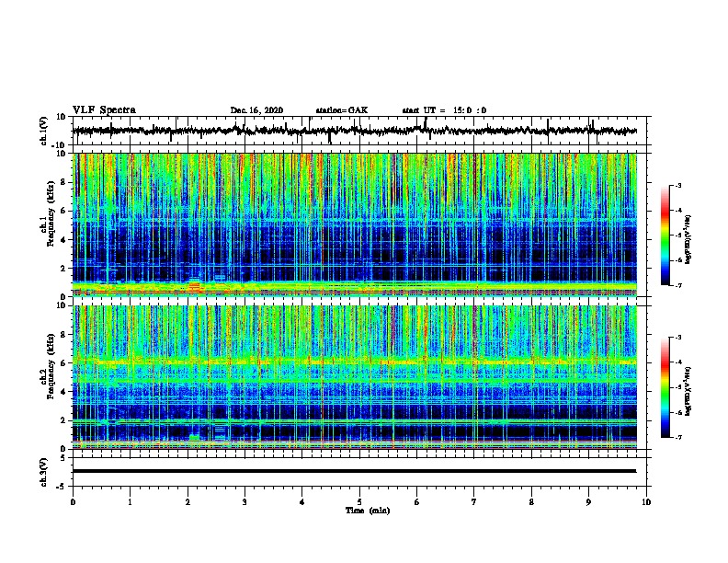728x563 pixels.
Task: Click the ch.1 voltage waveform trace panel
Action: click(x=359, y=131)
